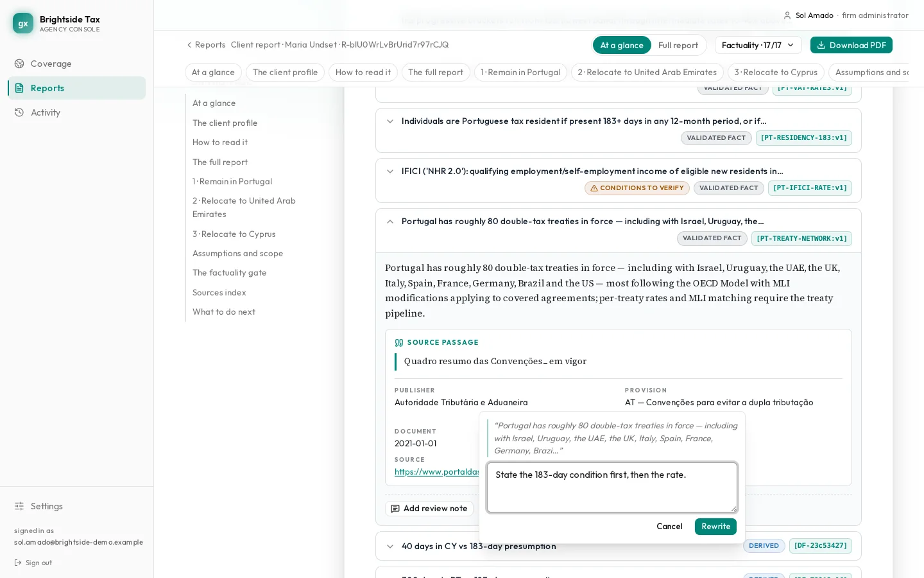Select '2·Relocate to United Arab Emirates' chip
This screenshot has width=924, height=578.
click(x=647, y=73)
